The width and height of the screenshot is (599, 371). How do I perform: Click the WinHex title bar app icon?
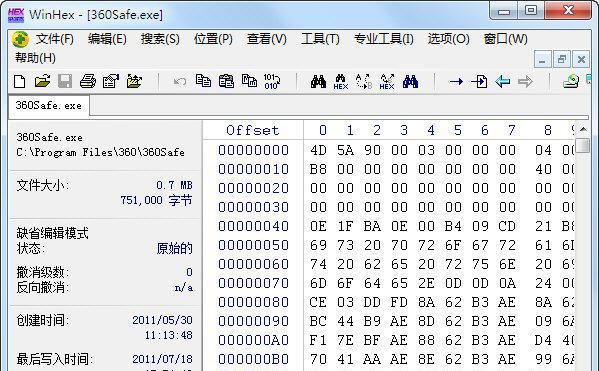coord(16,15)
